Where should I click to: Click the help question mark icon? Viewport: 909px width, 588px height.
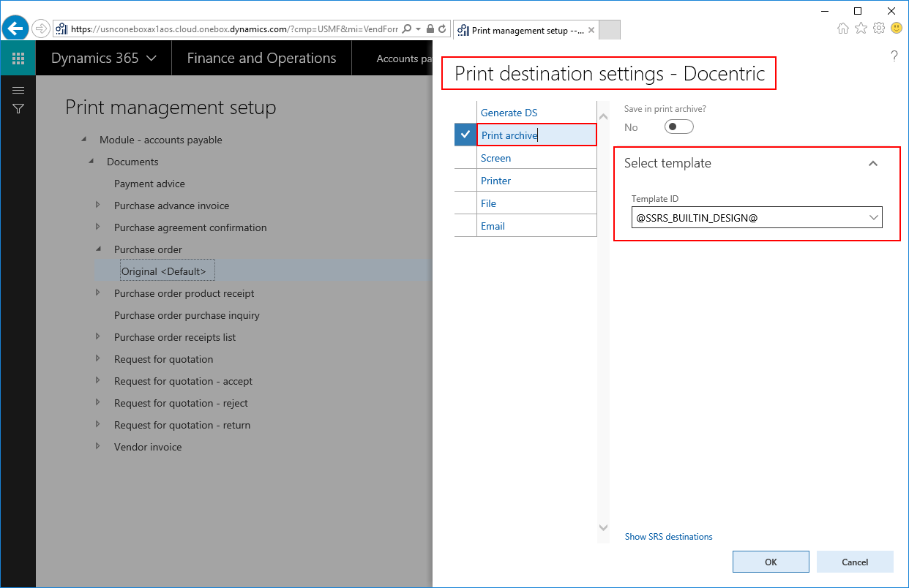coord(894,56)
